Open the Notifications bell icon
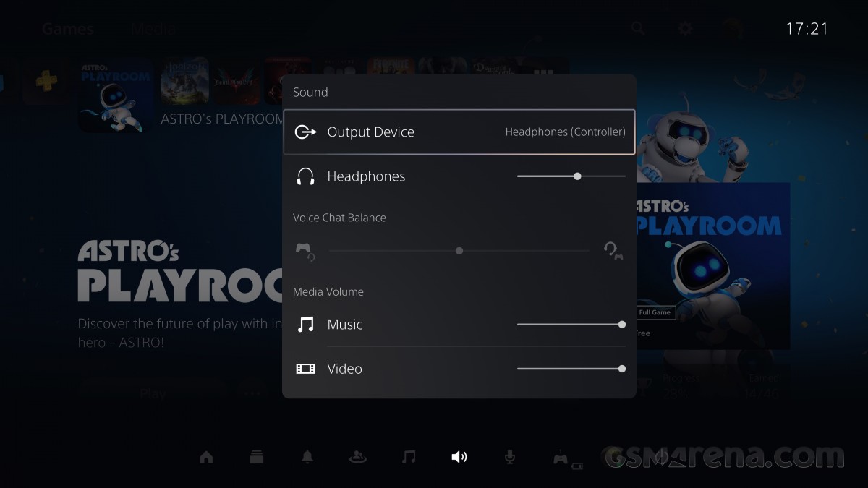The width and height of the screenshot is (868, 488). click(307, 457)
